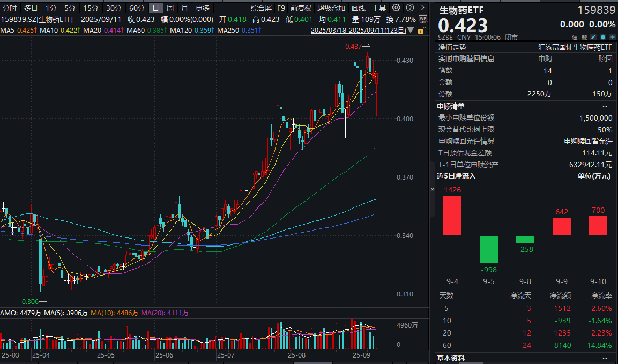
Task: Click the 通 indicator icon near the quote
Action: click(x=574, y=37)
